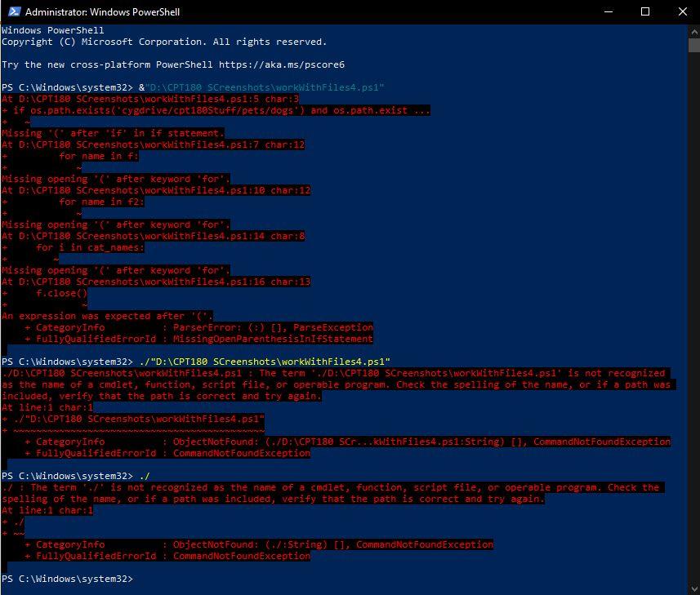
Task: Click the ./"D:\CPT180 SCreenshots\workWithFiles4.ps1" command line
Action: (265, 362)
